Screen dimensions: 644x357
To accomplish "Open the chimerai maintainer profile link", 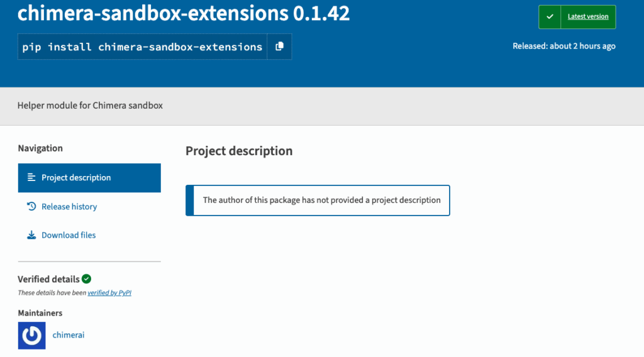I will (68, 335).
